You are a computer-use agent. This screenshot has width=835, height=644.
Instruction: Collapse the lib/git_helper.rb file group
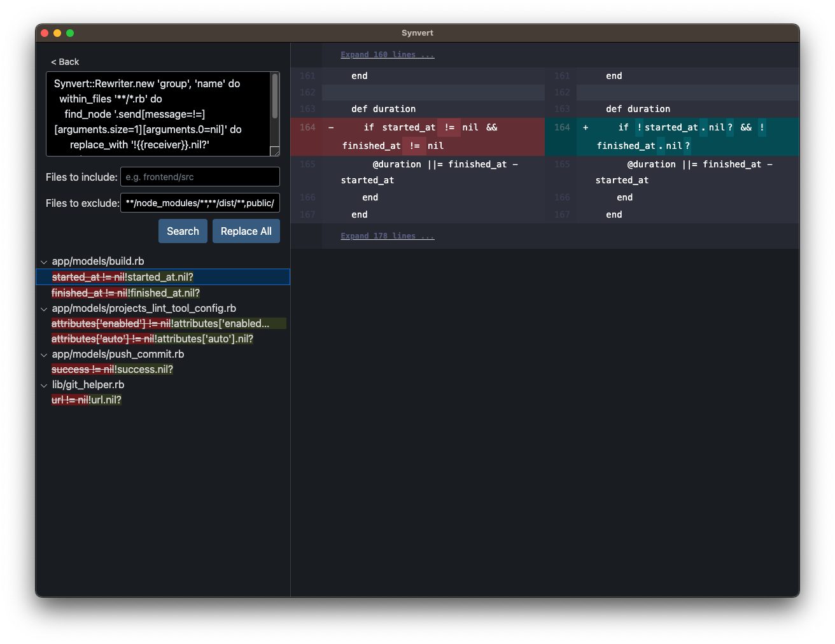[44, 385]
